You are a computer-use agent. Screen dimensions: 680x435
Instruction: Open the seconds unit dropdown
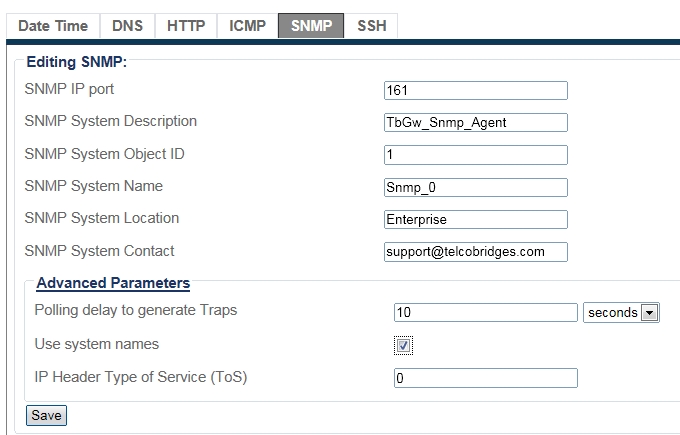click(x=621, y=313)
